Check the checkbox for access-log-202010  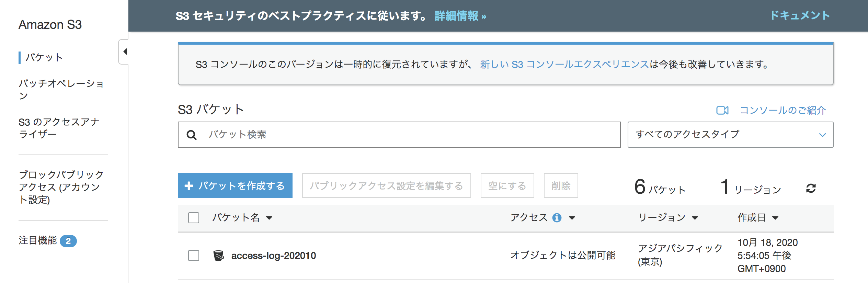click(x=193, y=256)
